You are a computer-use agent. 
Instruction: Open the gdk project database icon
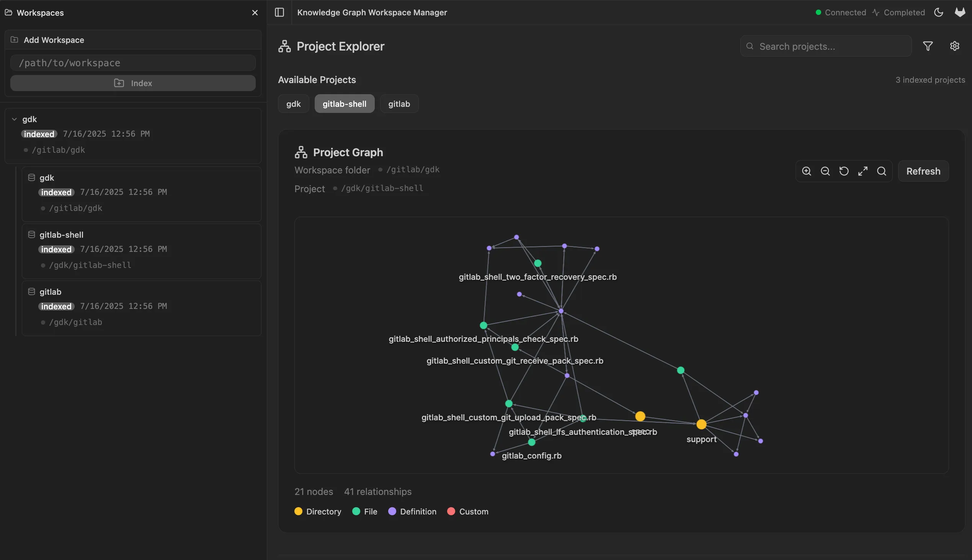[31, 177]
